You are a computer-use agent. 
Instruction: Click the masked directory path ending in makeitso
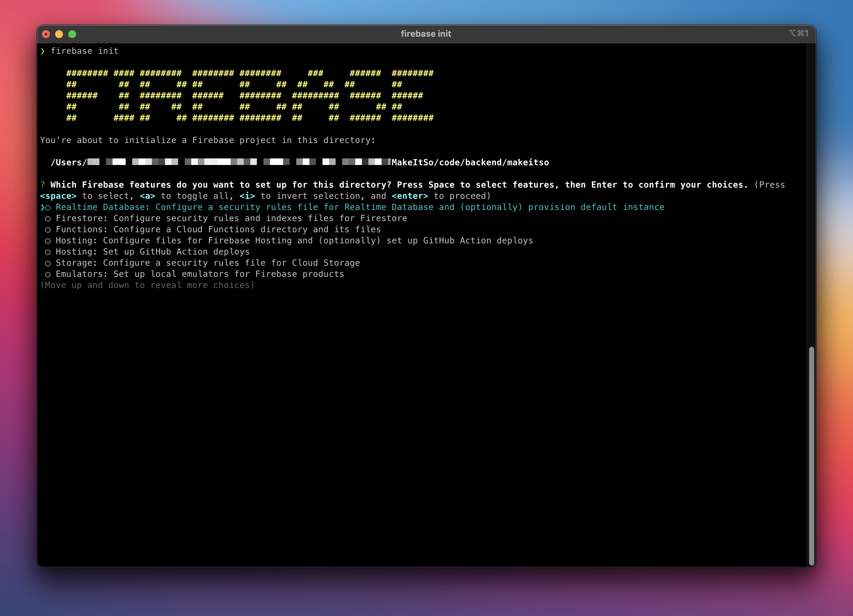click(x=301, y=162)
